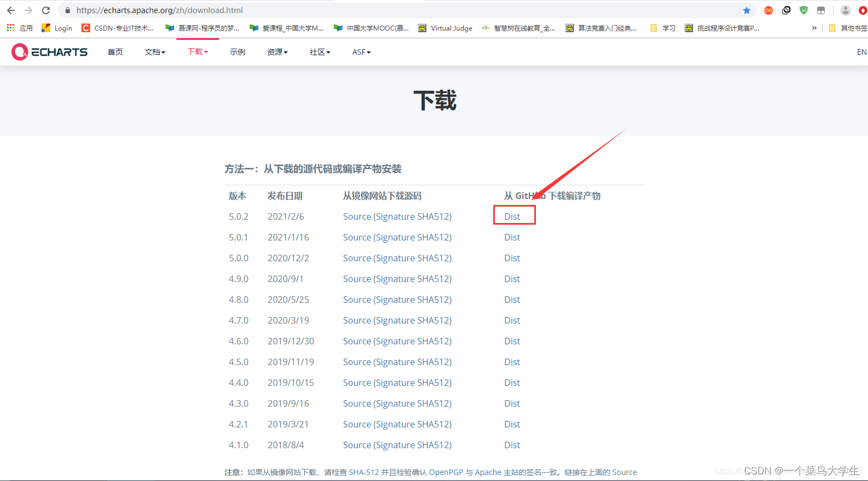Open Source link for version 4.5.0
This screenshot has height=481, width=868.
pos(357,362)
